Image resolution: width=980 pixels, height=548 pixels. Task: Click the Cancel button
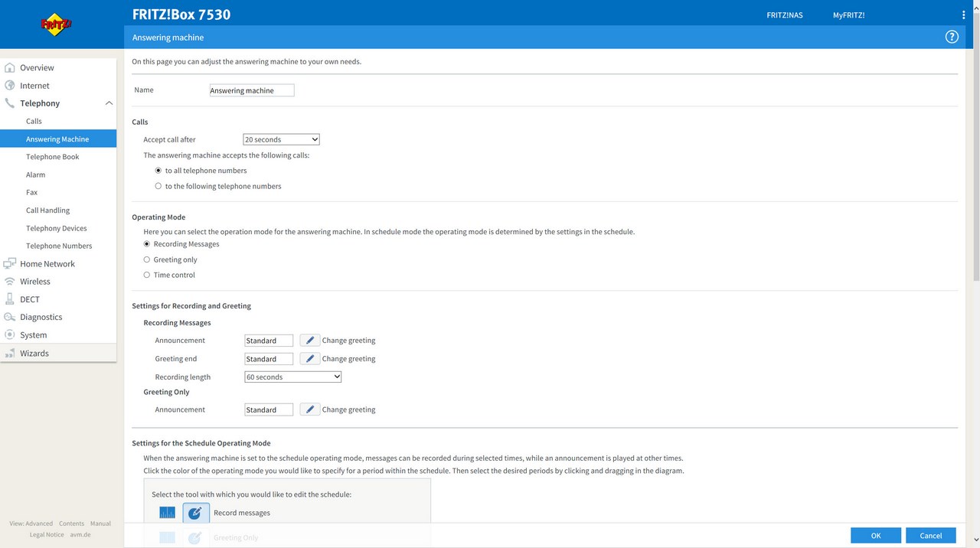click(931, 536)
